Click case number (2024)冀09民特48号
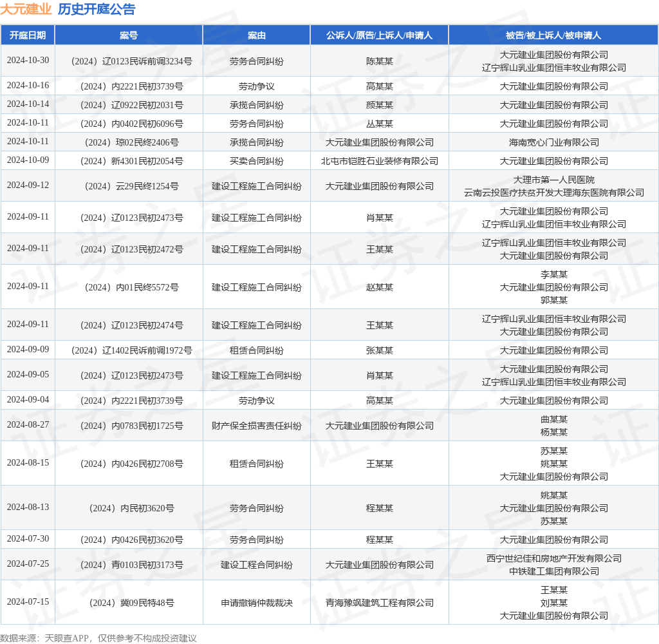This screenshot has height=644, width=659. (131, 603)
